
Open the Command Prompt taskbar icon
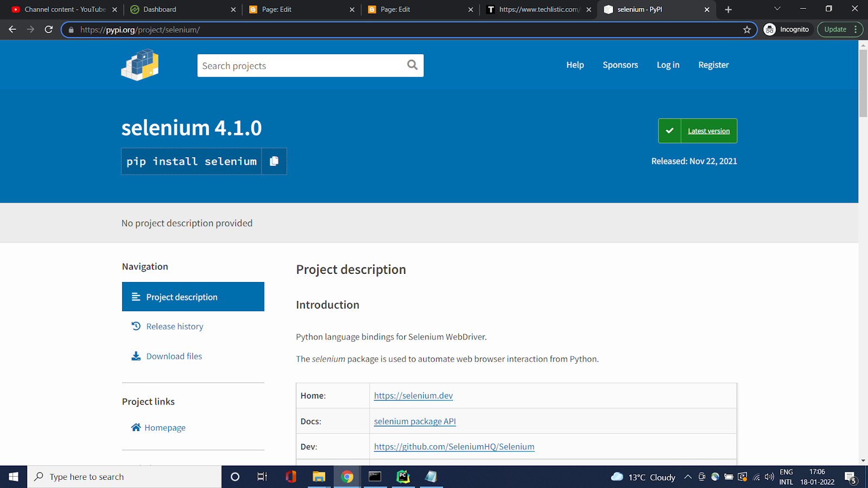(375, 477)
